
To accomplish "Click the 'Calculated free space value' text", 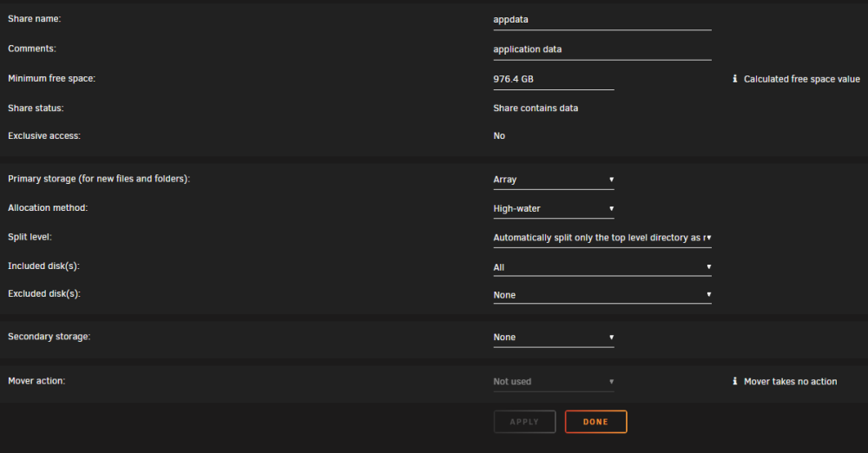I will 801,79.
